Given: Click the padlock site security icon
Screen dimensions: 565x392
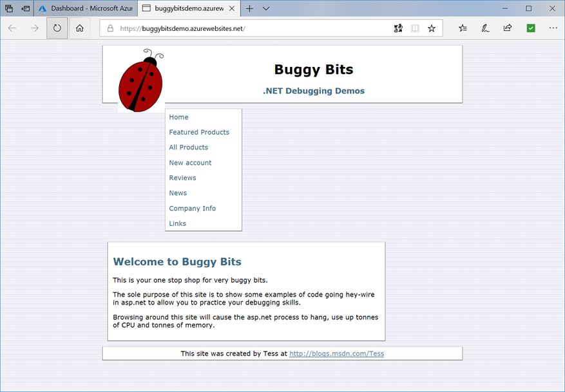Looking at the screenshot, I should (x=110, y=28).
